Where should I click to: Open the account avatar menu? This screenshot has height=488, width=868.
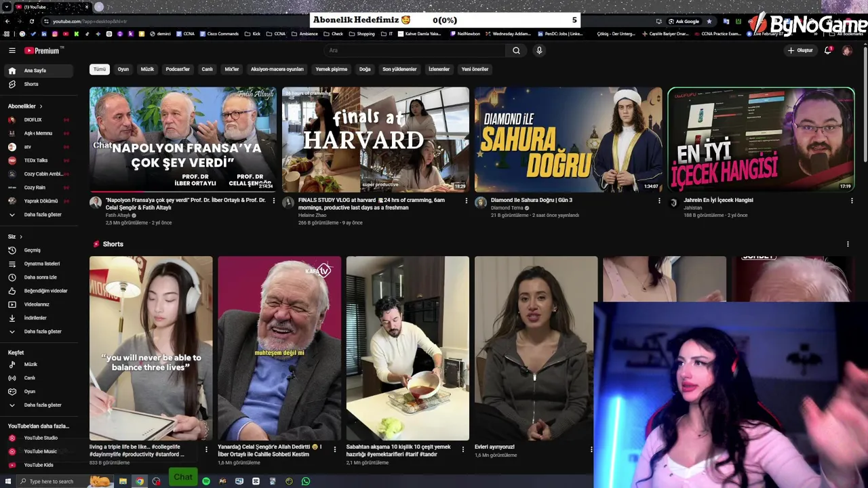click(x=847, y=50)
